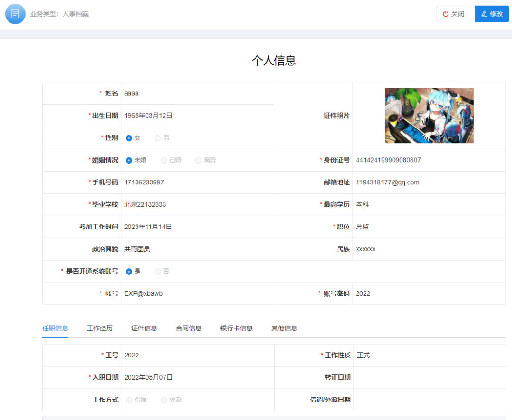Click the 修改 edit button

pyautogui.click(x=492, y=14)
